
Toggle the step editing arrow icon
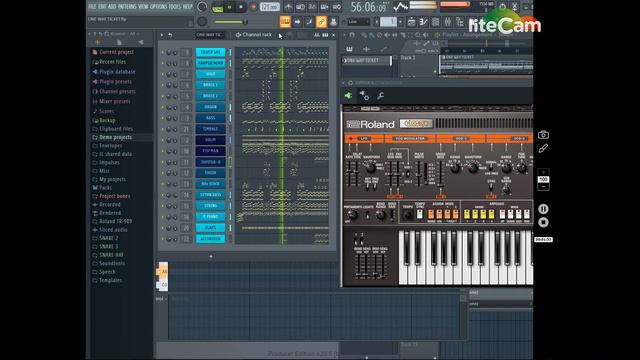[297, 22]
